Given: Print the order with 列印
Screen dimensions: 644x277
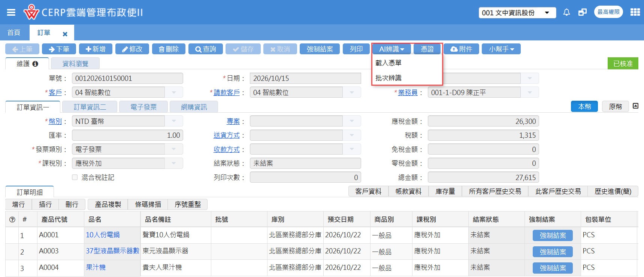Looking at the screenshot, I should click(x=356, y=49).
